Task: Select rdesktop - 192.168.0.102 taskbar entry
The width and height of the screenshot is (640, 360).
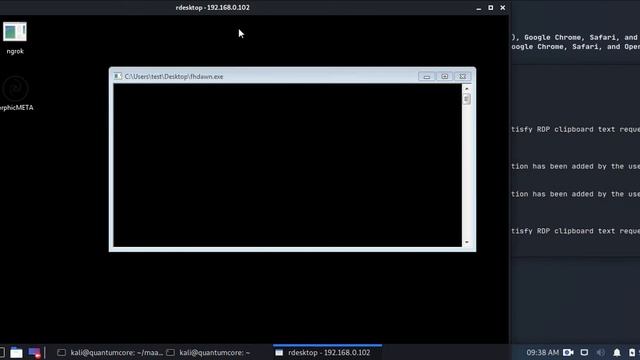Action: [327, 353]
